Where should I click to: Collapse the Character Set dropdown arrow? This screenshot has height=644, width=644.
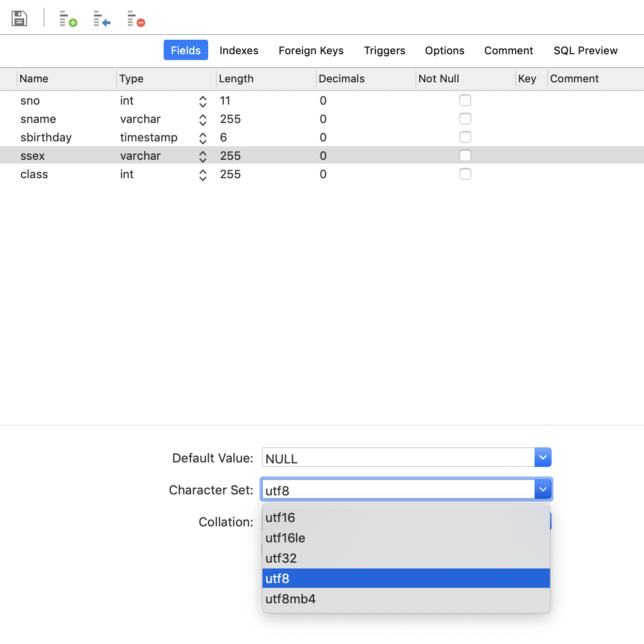pyautogui.click(x=543, y=489)
